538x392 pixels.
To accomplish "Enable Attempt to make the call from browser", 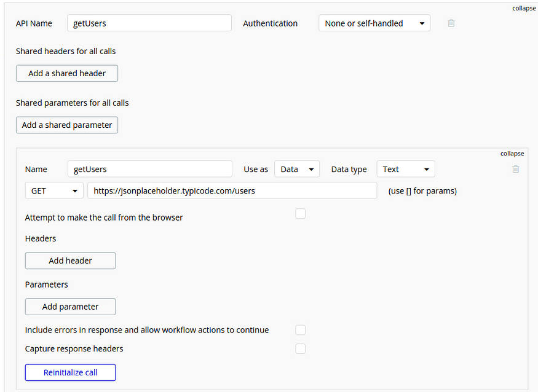I will (x=300, y=214).
